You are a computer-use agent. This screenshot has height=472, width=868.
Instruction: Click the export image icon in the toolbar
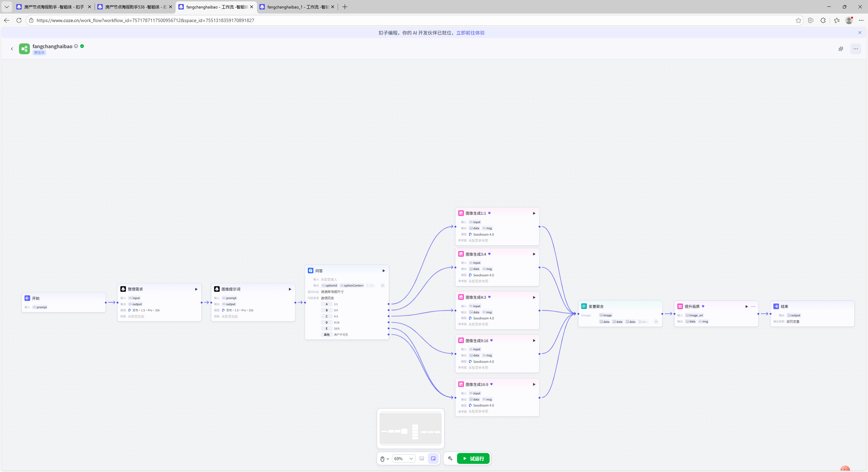[x=422, y=458]
